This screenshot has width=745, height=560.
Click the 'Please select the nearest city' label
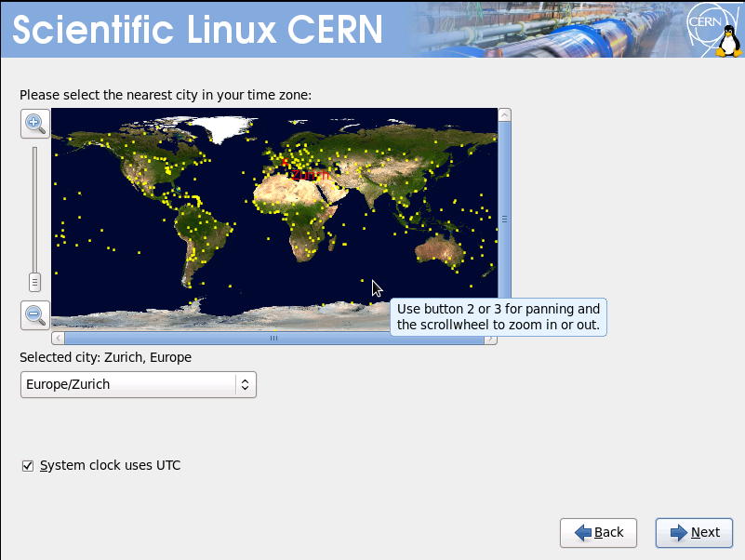(166, 95)
